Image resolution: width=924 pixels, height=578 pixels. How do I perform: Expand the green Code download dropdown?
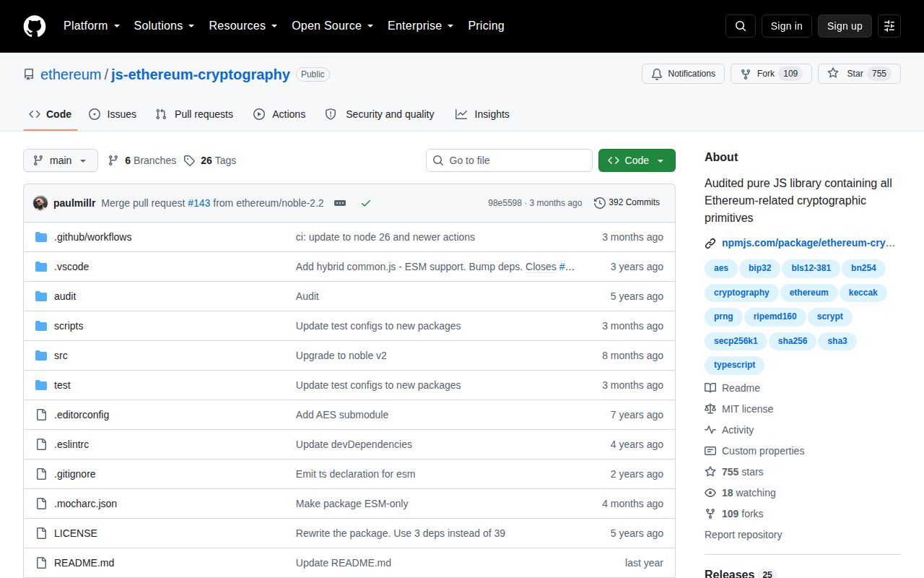point(637,160)
